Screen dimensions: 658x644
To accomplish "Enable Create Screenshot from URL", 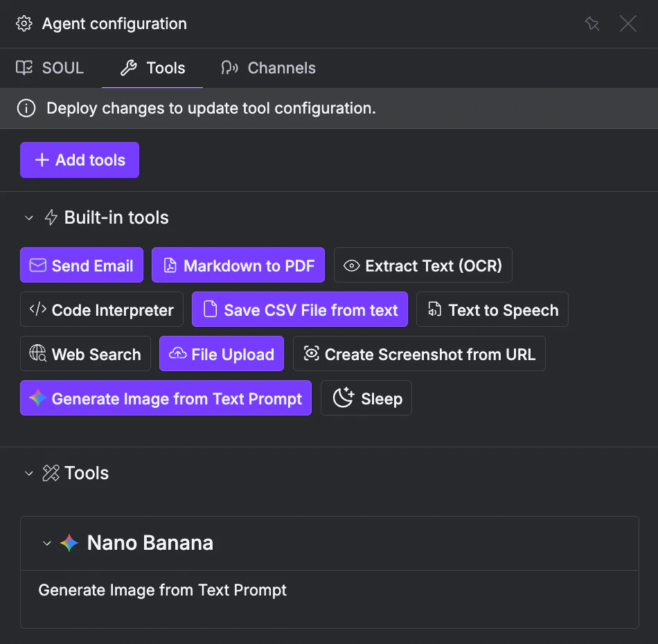I will point(419,354).
